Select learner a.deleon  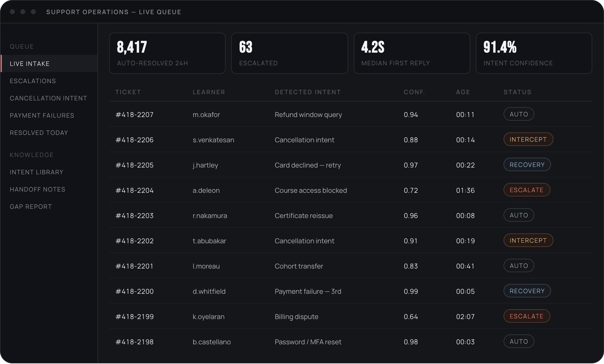click(x=206, y=190)
